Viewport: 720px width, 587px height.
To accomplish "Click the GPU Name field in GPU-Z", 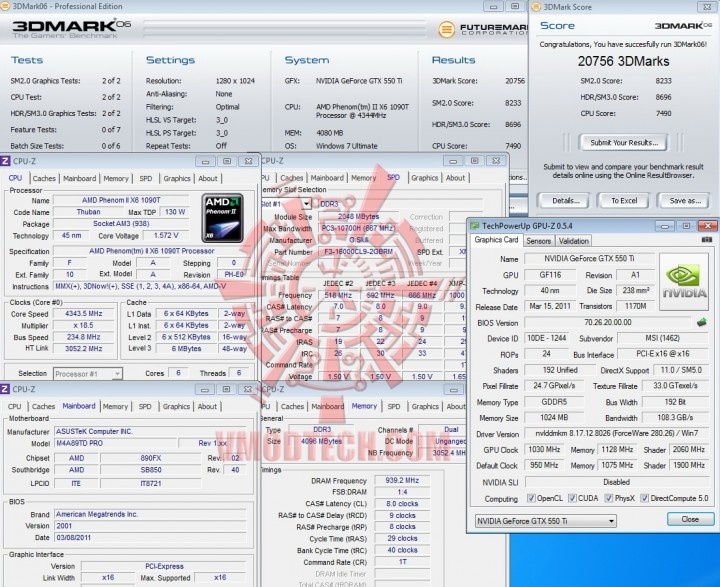I will pyautogui.click(x=589, y=259).
